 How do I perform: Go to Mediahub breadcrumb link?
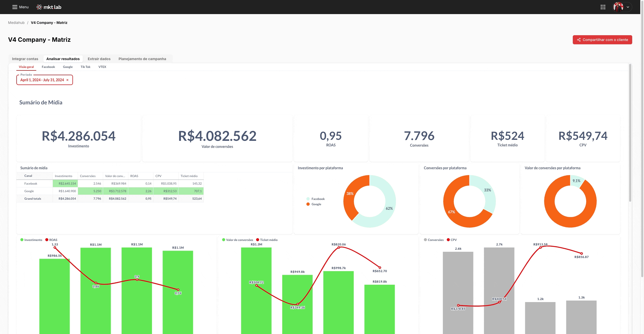(16, 23)
